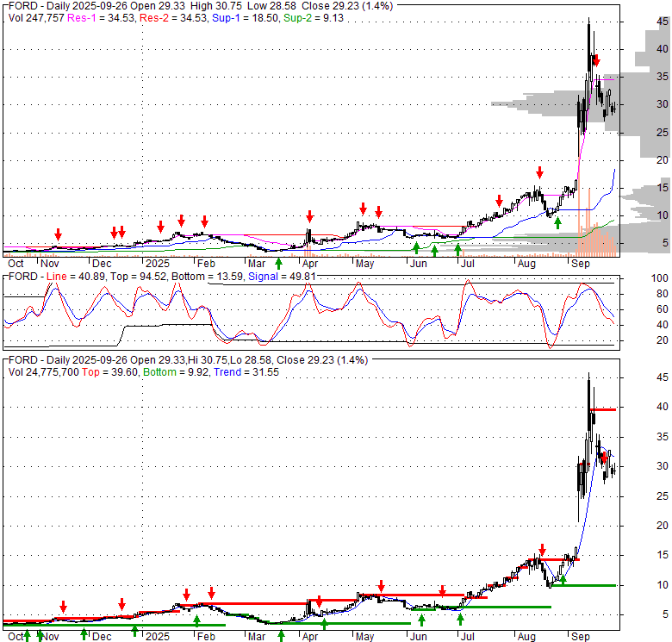672x642 pixels.
Task: Click 'Vol 24,775,700' in the bottom chart
Action: pyautogui.click(x=44, y=372)
